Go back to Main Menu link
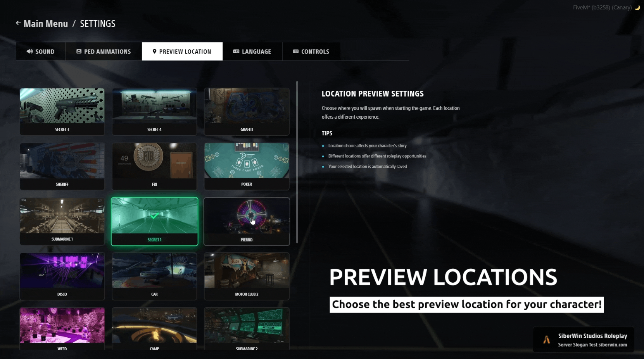Screen dimensions: 644x359 tap(46, 24)
